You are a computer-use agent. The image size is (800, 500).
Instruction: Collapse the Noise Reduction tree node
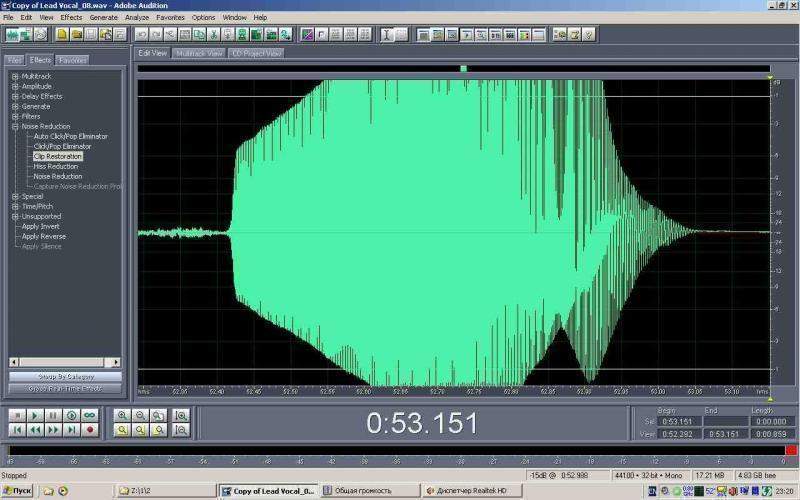point(15,126)
